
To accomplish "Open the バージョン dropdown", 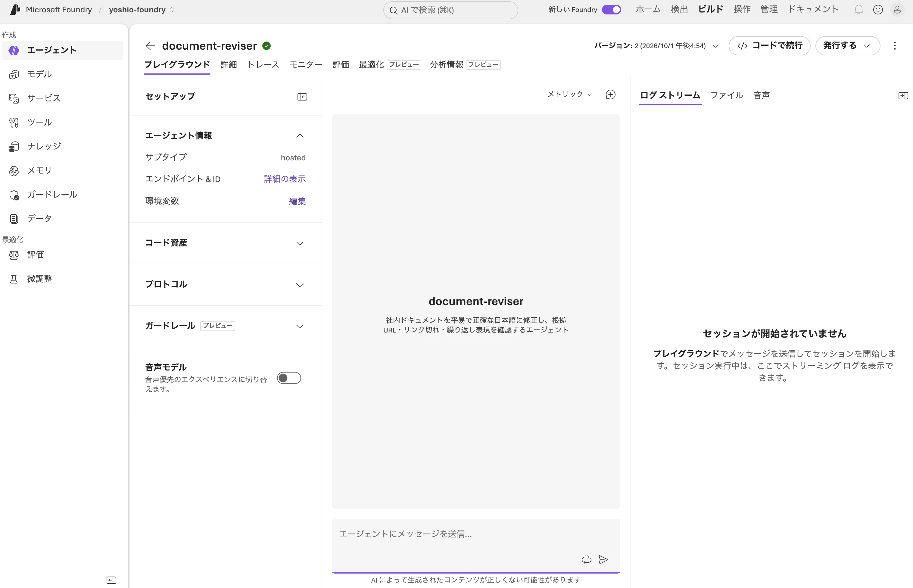I will click(x=656, y=46).
